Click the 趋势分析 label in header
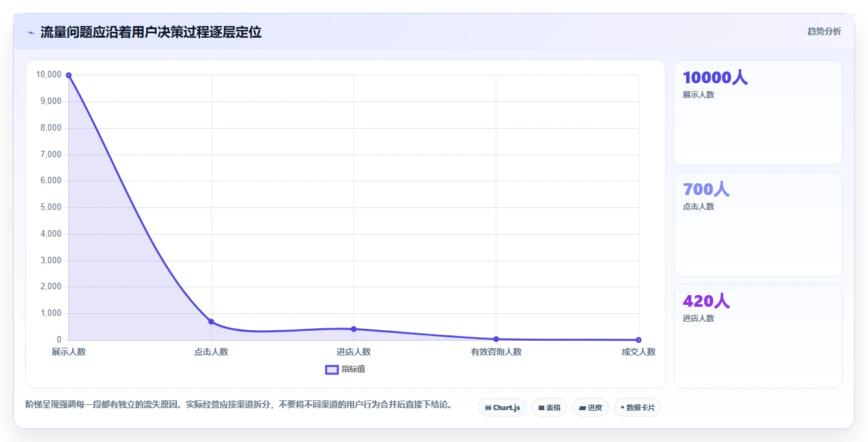This screenshot has height=442, width=868. [824, 31]
